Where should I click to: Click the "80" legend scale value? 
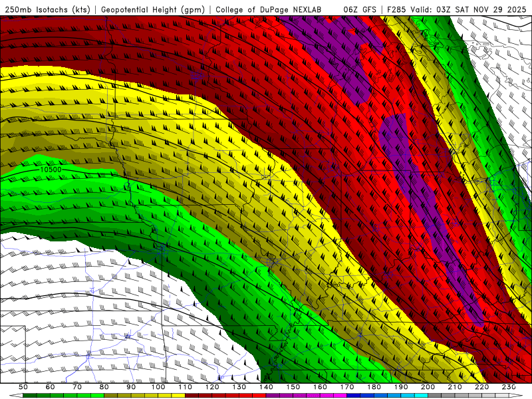click(x=104, y=387)
